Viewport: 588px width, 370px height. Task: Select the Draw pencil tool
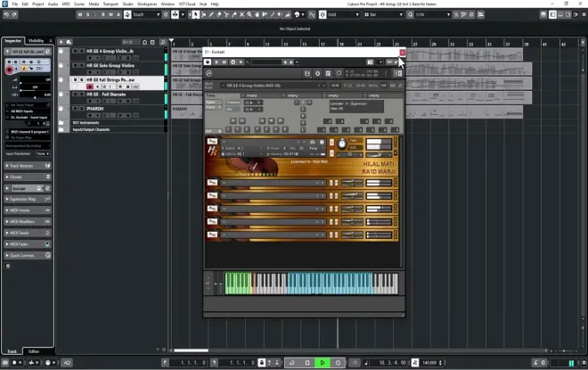coord(211,14)
